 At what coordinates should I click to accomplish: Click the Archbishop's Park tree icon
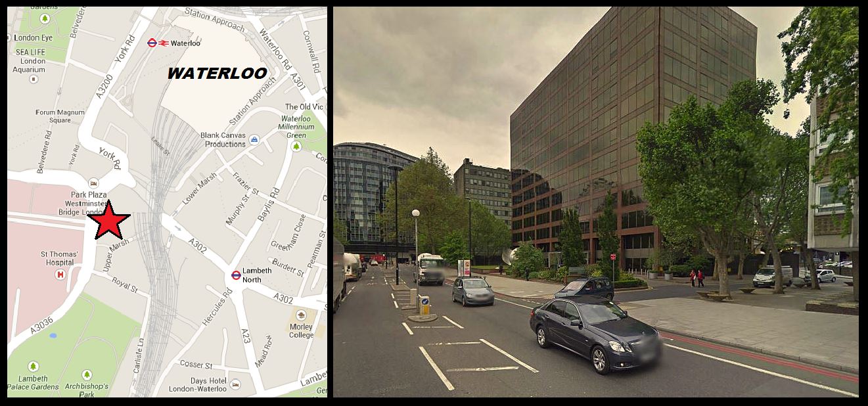coord(86,374)
